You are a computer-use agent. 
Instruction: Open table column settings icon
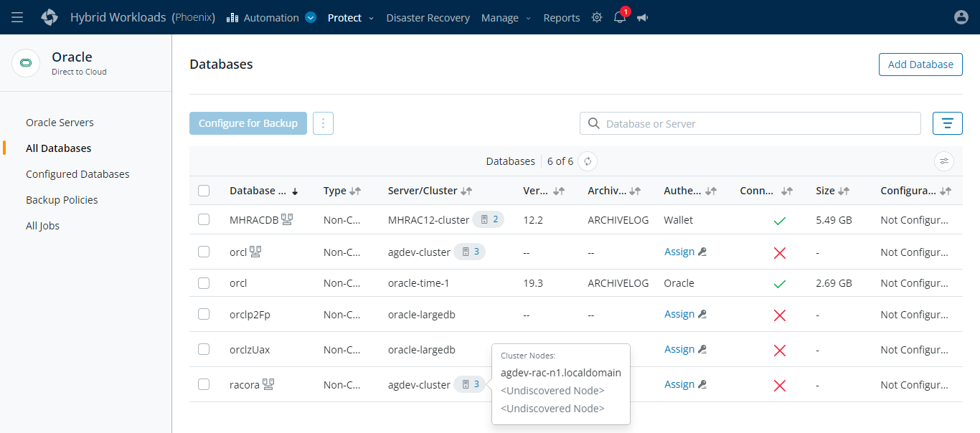(x=944, y=161)
